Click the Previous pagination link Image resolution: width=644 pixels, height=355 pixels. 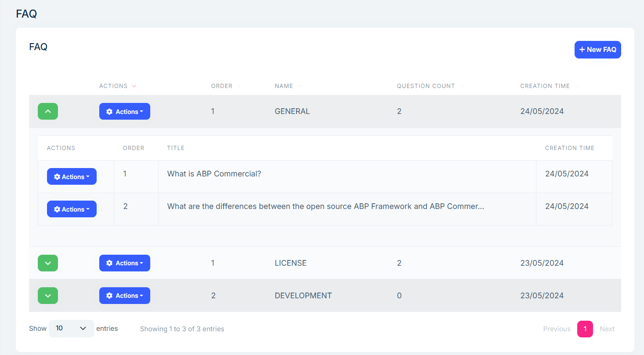point(557,329)
